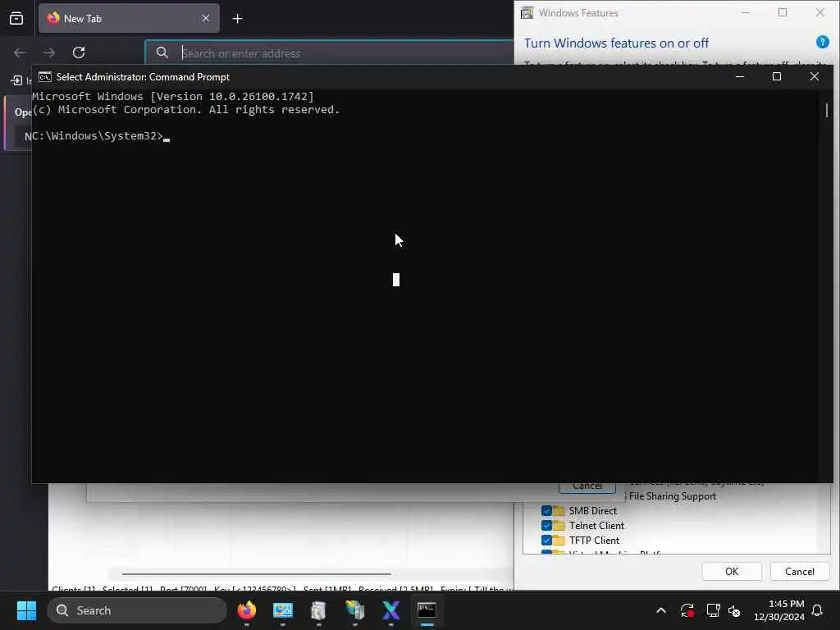The width and height of the screenshot is (840, 630).
Task: Open the sync update tray icon
Action: [x=687, y=610]
